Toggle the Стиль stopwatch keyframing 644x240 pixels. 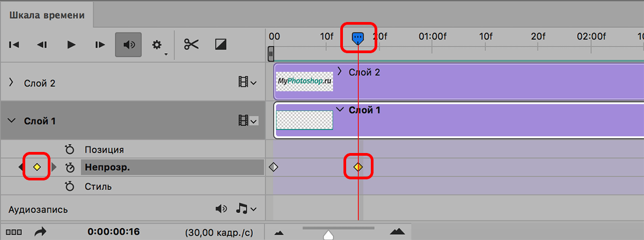click(69, 187)
